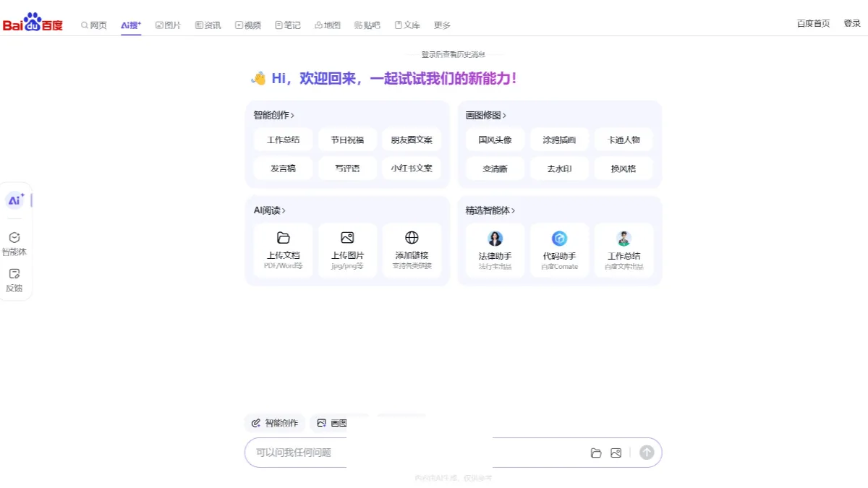Expand the 画图修图 section
Screen dimensions: 868x488
tap(486, 115)
